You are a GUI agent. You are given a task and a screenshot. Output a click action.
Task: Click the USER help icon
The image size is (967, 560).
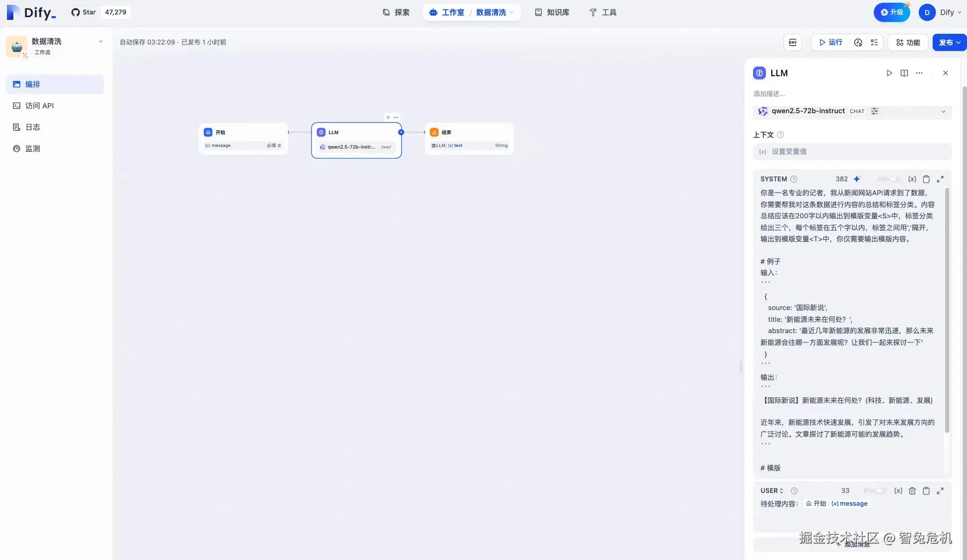(794, 491)
